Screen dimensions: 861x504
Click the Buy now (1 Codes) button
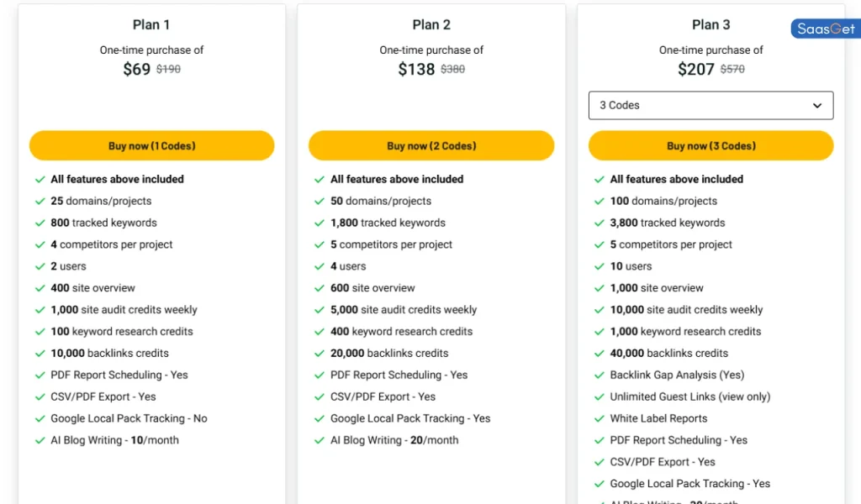(151, 145)
